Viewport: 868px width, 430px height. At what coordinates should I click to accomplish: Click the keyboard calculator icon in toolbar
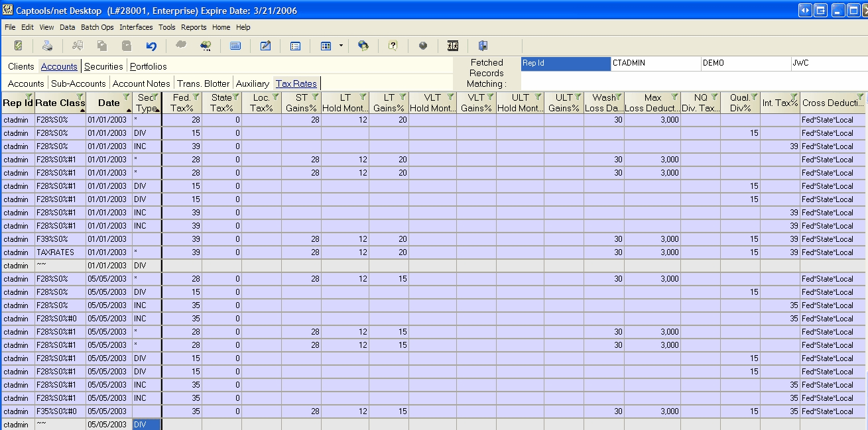tap(235, 46)
